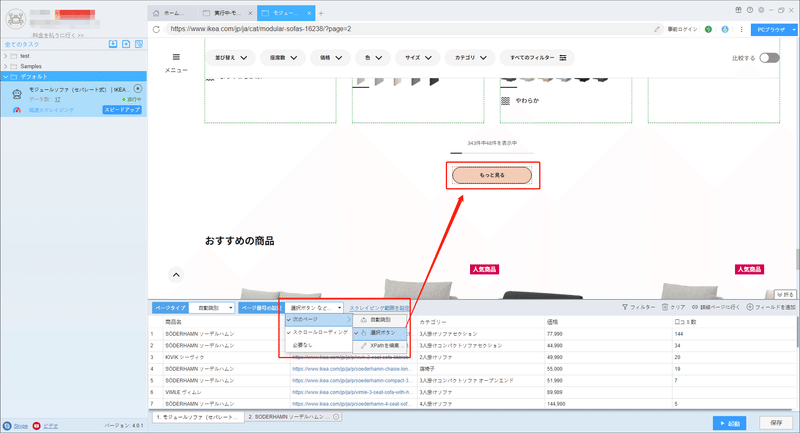Click the 保存 save button

click(776, 423)
